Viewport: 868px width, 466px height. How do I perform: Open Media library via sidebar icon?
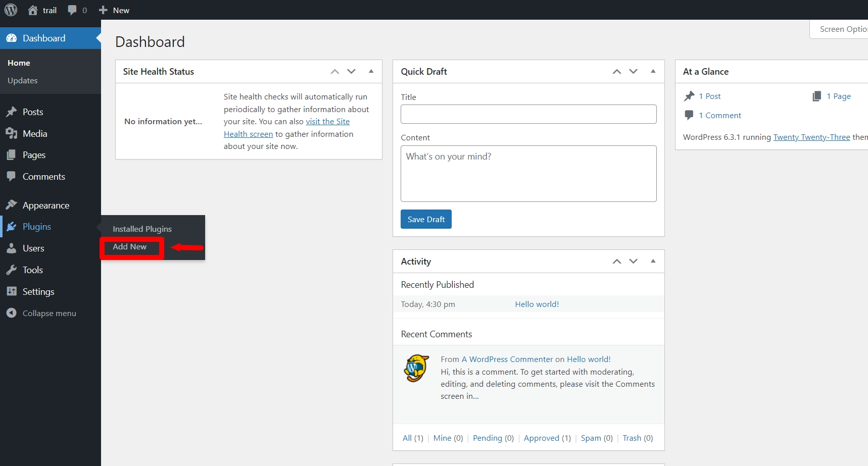pyautogui.click(x=12, y=133)
